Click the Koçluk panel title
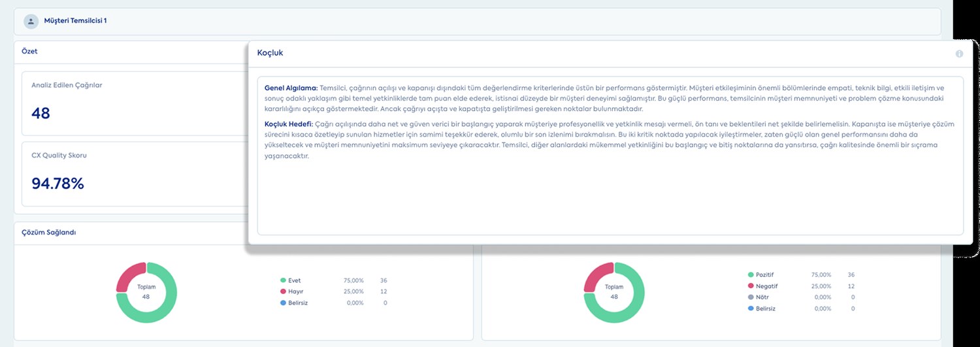This screenshot has width=980, height=347. pyautogui.click(x=270, y=52)
